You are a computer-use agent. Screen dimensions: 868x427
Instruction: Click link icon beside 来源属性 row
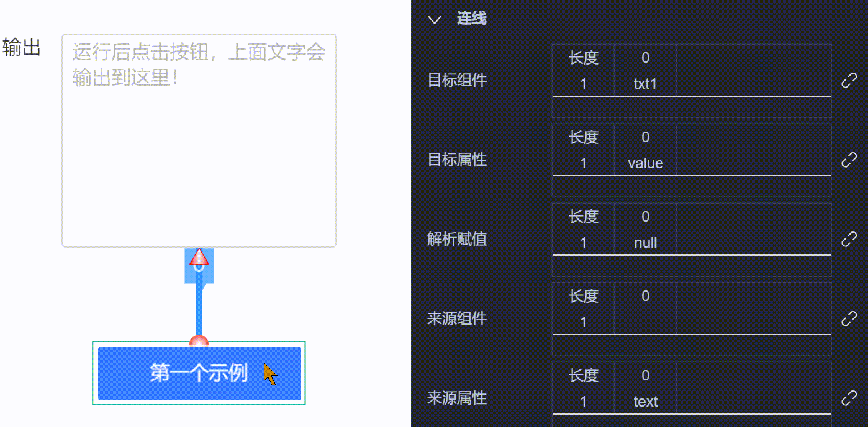(x=849, y=398)
